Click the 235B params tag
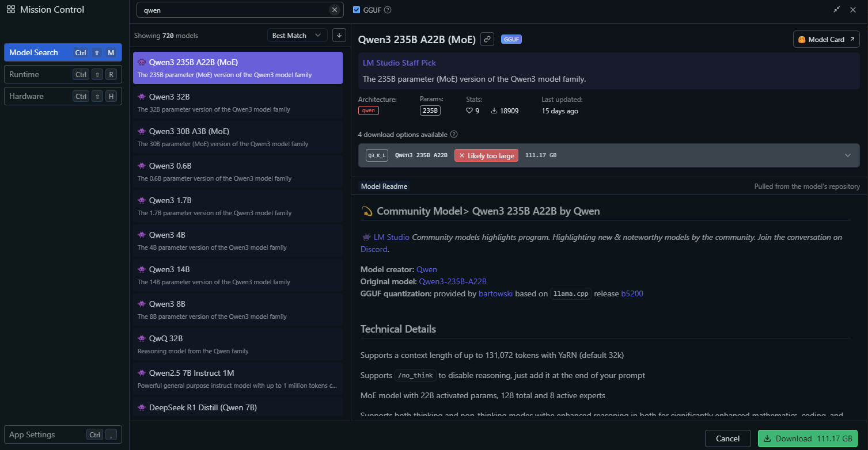This screenshot has height=450, width=868. coord(430,110)
